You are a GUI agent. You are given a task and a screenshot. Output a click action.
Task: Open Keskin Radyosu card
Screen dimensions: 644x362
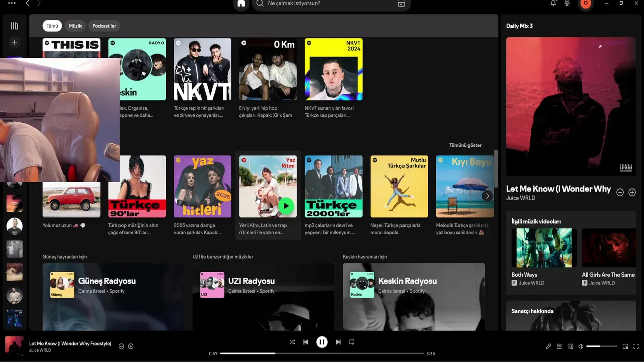(414, 297)
